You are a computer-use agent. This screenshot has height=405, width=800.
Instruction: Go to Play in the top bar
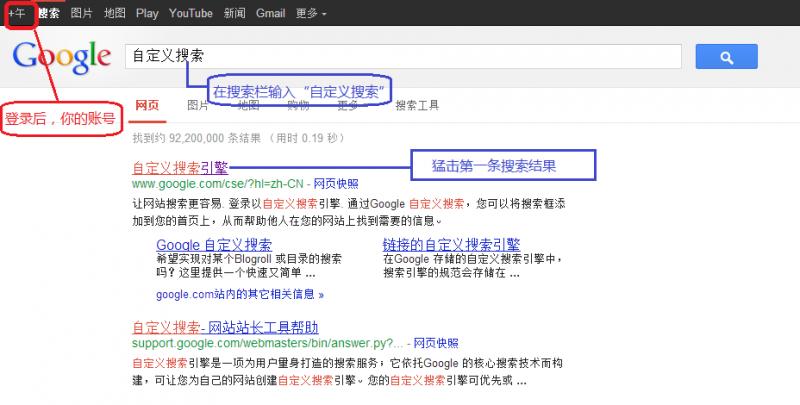pyautogui.click(x=147, y=15)
